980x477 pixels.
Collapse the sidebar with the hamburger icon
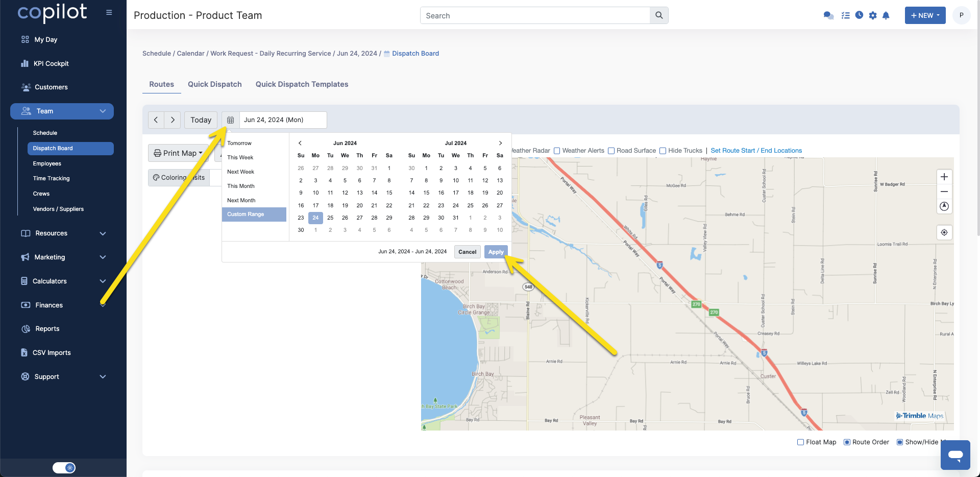coord(109,12)
